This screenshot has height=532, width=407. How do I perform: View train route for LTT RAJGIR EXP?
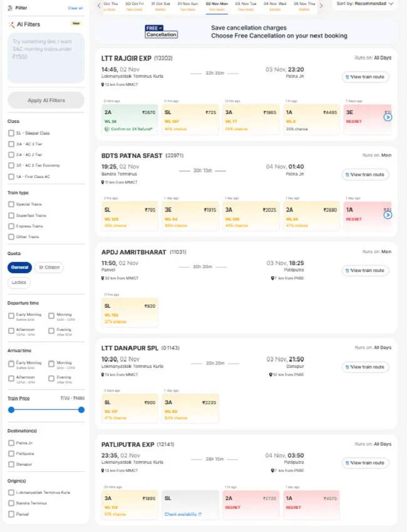[365, 77]
